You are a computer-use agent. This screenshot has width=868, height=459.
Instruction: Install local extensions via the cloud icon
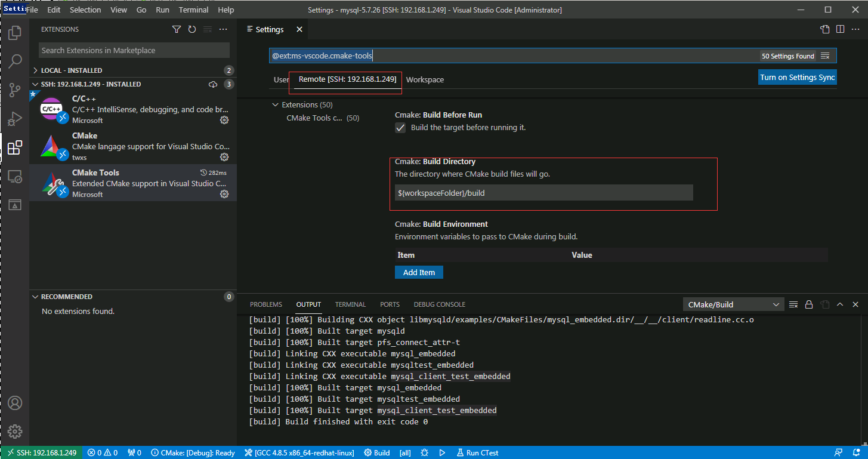(x=213, y=84)
